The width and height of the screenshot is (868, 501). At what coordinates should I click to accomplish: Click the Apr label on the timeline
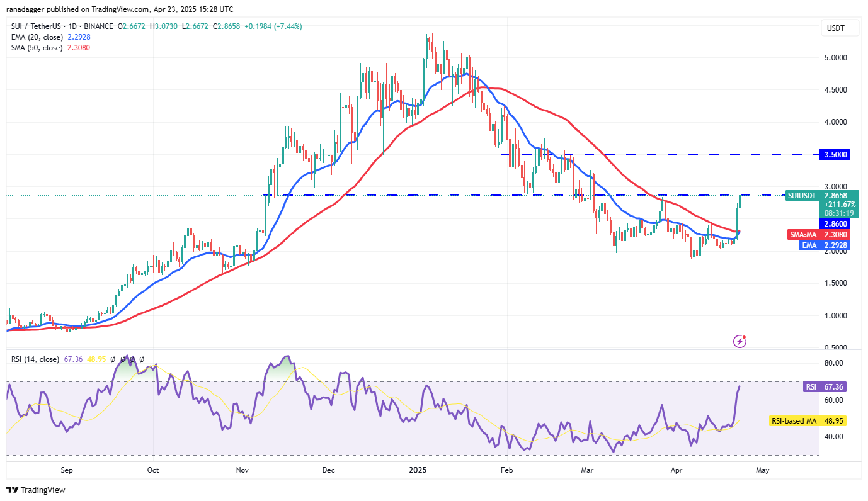[x=675, y=470]
